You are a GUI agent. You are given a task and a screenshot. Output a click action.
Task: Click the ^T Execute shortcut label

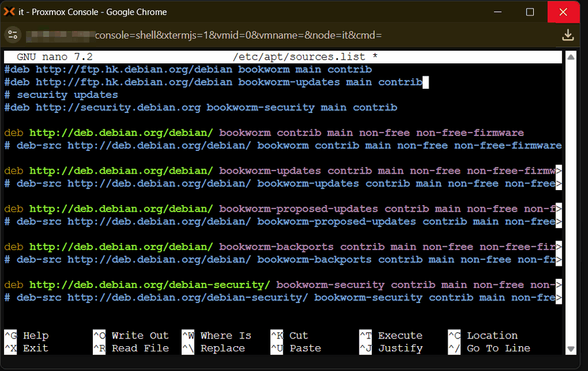point(391,336)
